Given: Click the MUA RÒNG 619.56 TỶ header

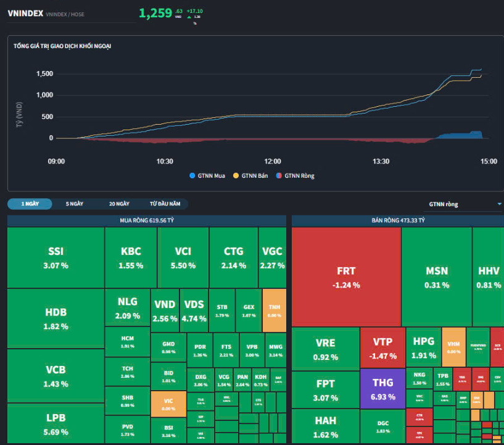Looking at the screenshot, I should (147, 220).
